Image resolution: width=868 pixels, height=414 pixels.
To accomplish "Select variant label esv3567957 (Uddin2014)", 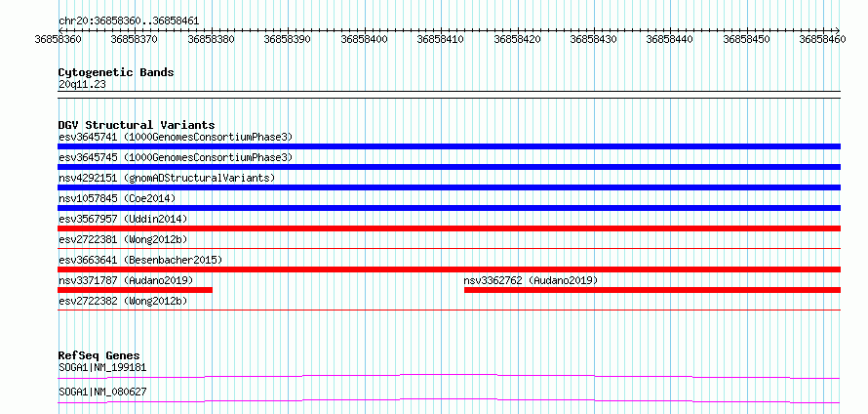I will [123, 219].
